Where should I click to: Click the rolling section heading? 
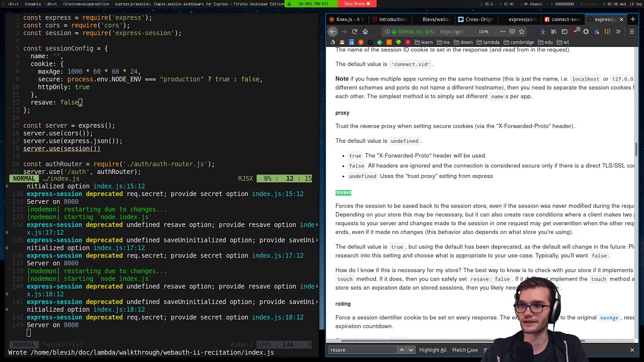tap(343, 304)
